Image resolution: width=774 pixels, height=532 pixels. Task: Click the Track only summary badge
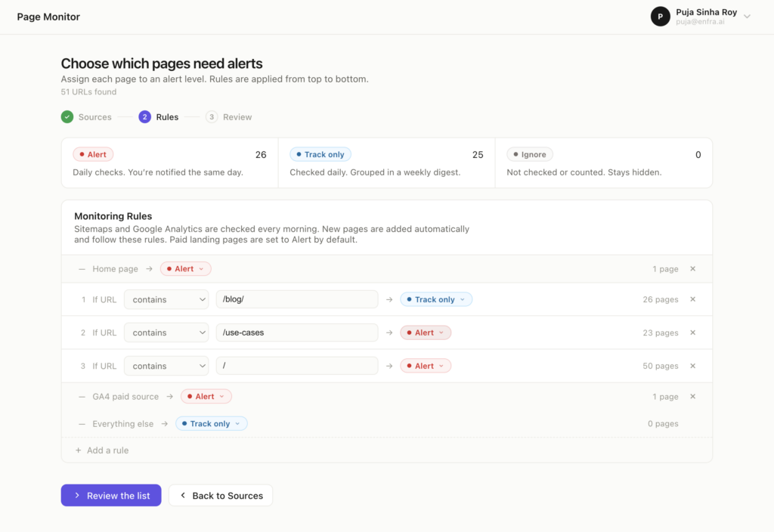(320, 154)
